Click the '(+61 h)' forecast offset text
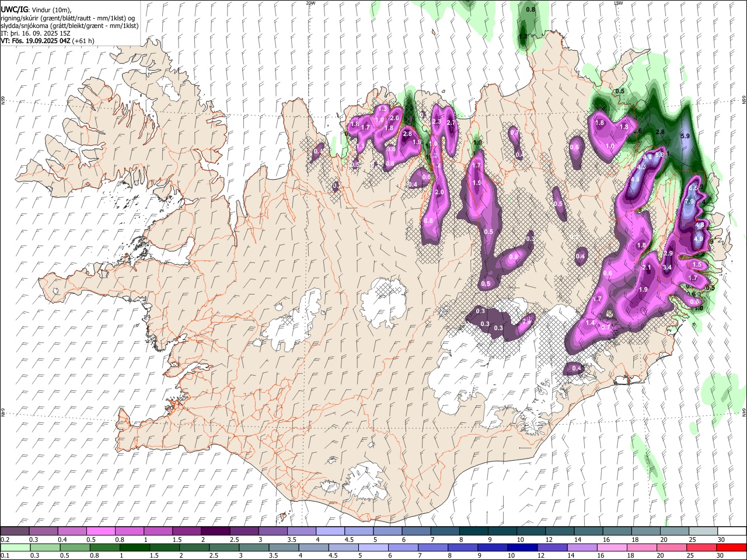747x560 pixels. coord(83,41)
